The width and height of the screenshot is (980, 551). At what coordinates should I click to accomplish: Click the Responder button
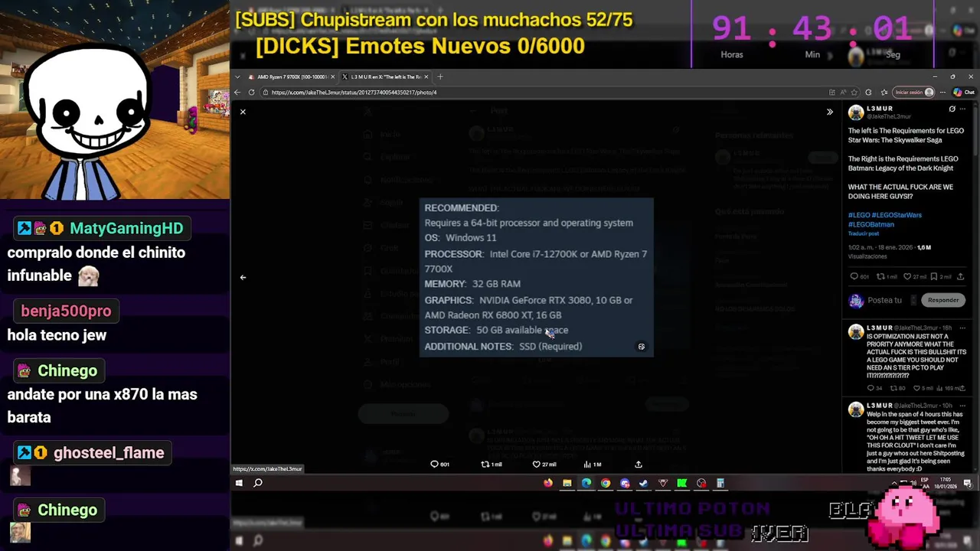(x=943, y=300)
